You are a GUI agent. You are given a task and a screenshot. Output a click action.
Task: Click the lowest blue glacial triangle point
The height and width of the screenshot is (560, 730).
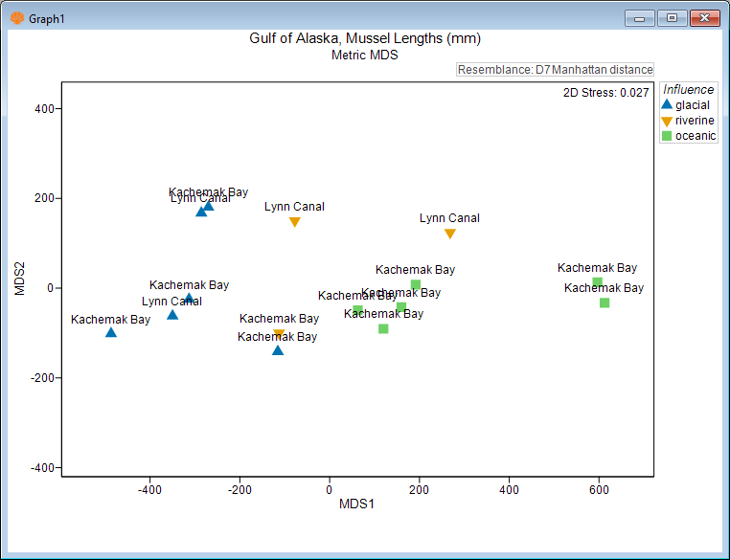[x=278, y=350]
